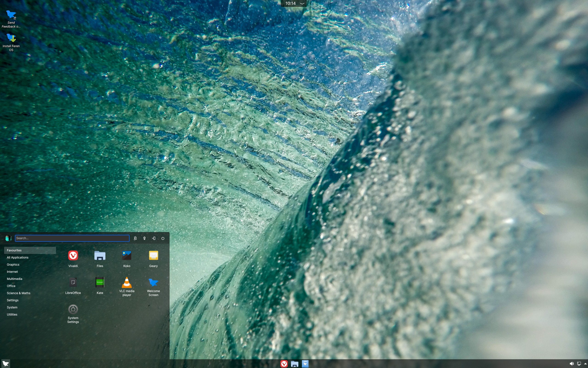Open the Install Feren OS desktop icon
588x368 pixels.
coord(11,42)
